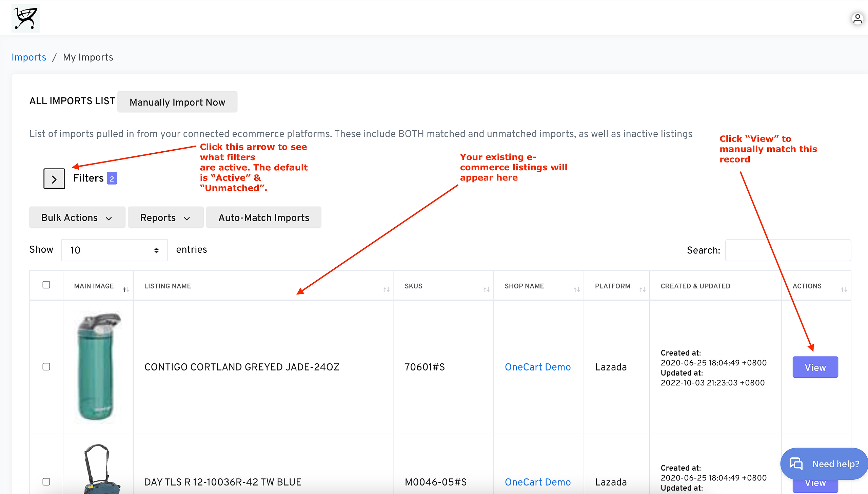This screenshot has width=868, height=494.
Task: Sort by SKUs column arrows
Action: [x=486, y=289]
